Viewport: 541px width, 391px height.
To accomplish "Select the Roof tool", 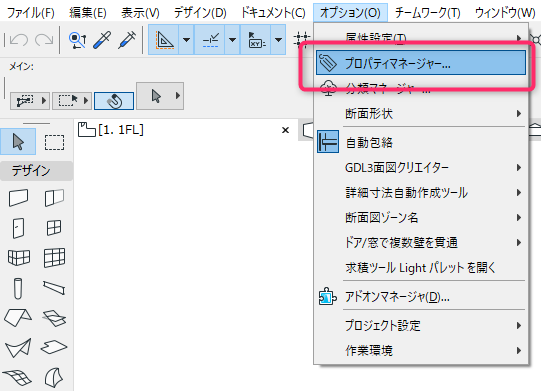I will 18,318.
